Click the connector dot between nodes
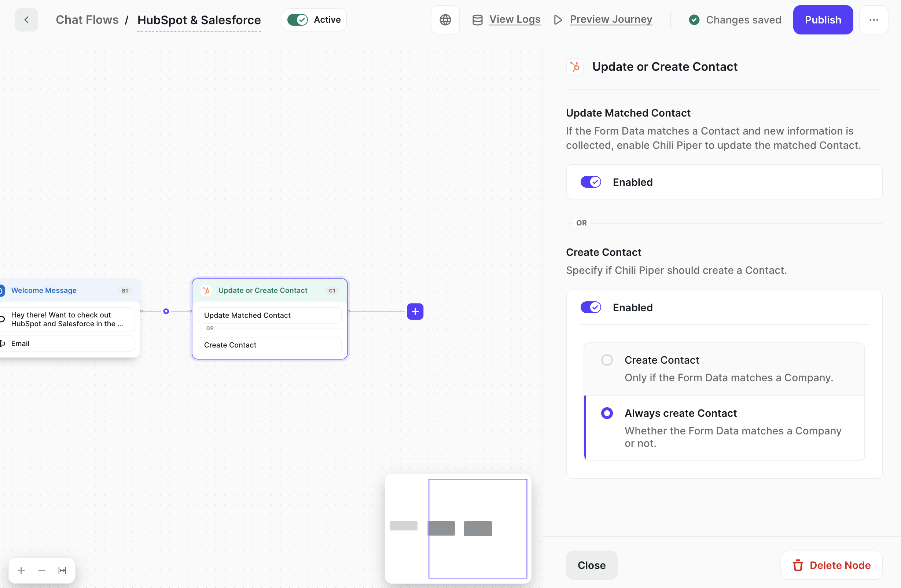 coord(166,311)
